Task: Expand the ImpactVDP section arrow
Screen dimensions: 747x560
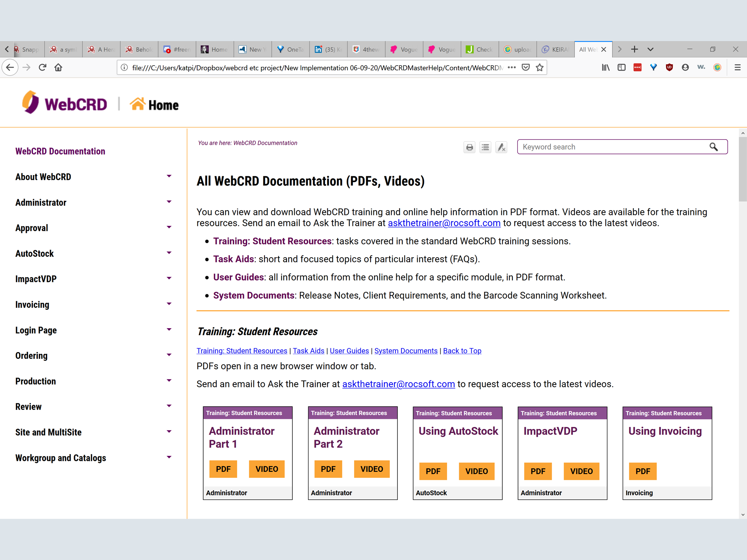Action: [x=169, y=279]
